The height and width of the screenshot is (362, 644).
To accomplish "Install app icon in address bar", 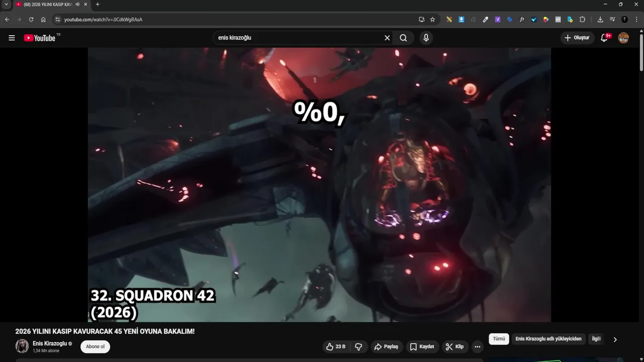I will 422,20.
